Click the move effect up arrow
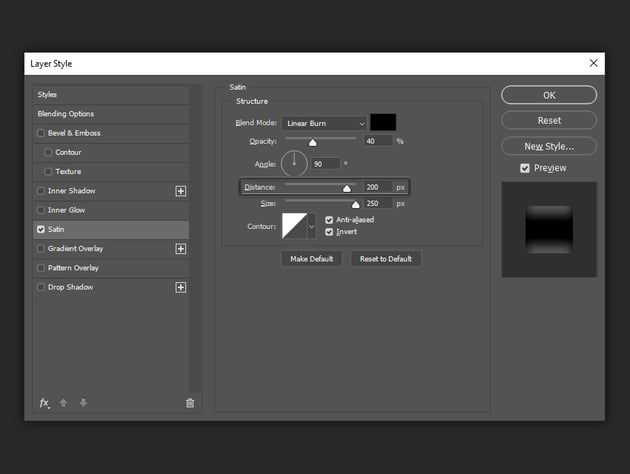The width and height of the screenshot is (630, 474). point(64,403)
